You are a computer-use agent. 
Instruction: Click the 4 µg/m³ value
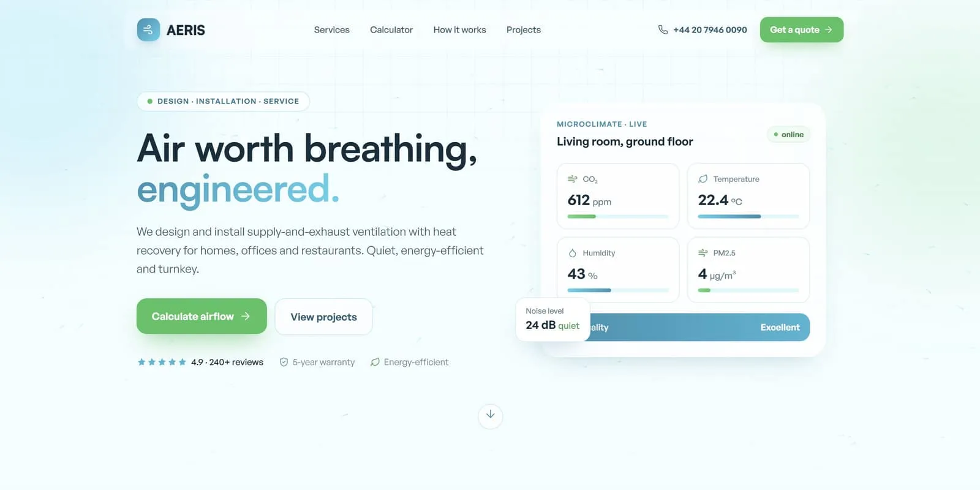[717, 274]
